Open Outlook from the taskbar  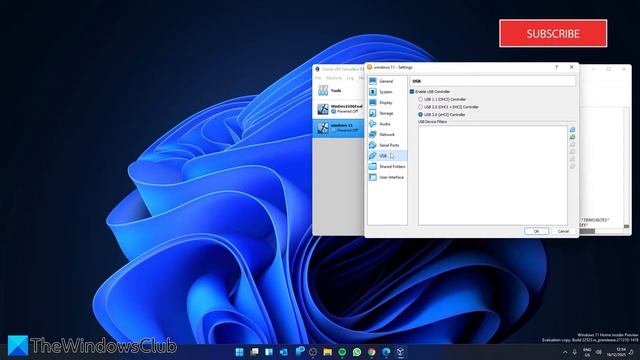click(284, 352)
